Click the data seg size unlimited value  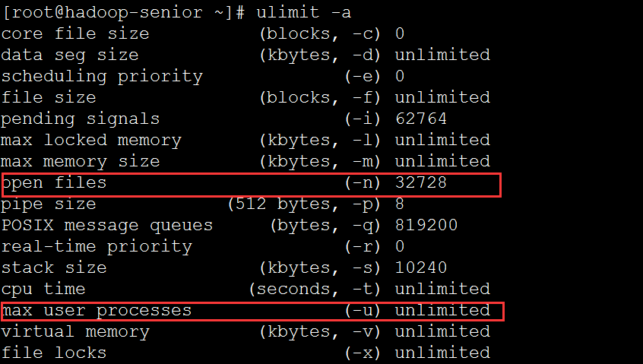[442, 55]
